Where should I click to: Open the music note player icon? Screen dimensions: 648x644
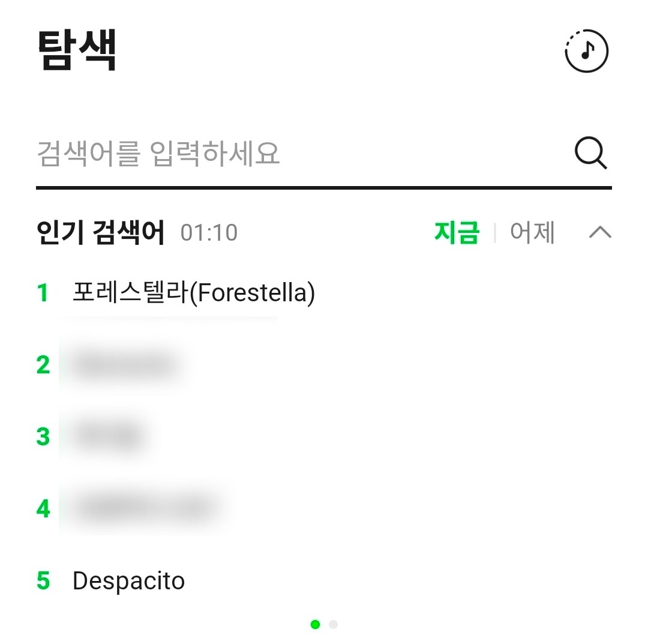(586, 51)
